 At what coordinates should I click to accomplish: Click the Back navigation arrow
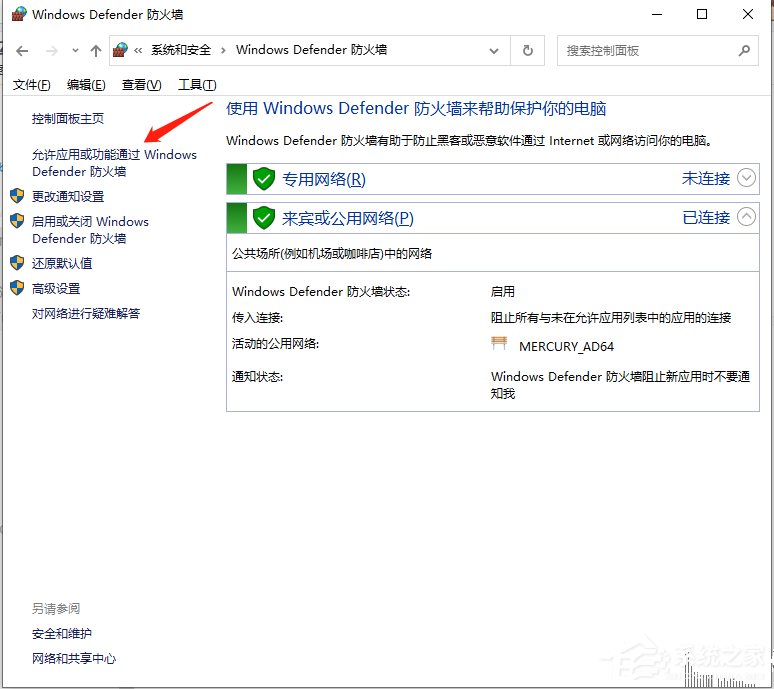[22, 50]
